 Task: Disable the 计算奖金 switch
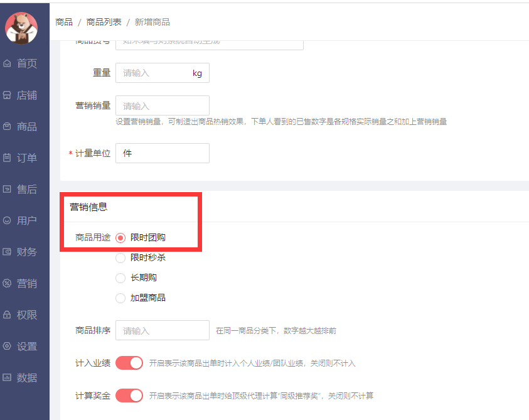(x=129, y=396)
